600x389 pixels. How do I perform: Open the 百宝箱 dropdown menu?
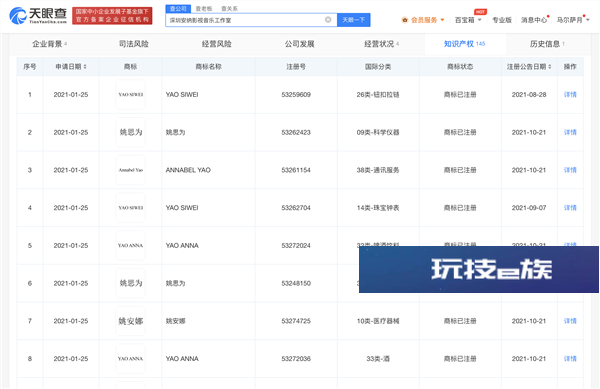point(468,20)
